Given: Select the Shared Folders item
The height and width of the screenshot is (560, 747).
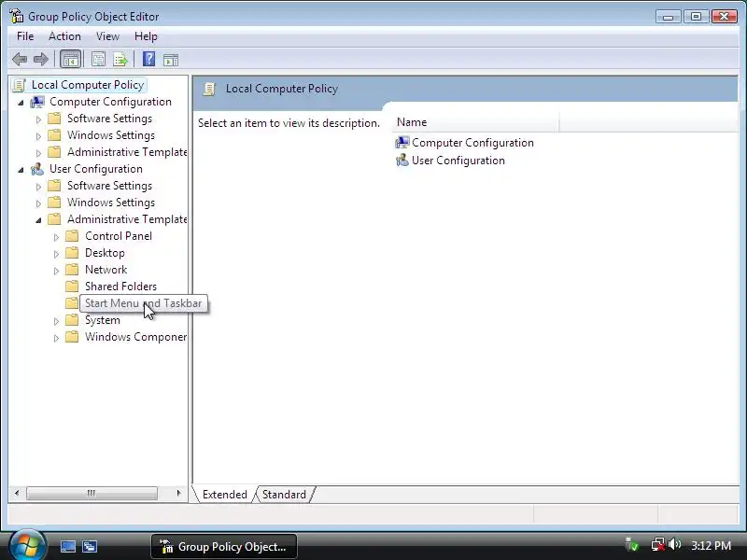Looking at the screenshot, I should (x=120, y=287).
